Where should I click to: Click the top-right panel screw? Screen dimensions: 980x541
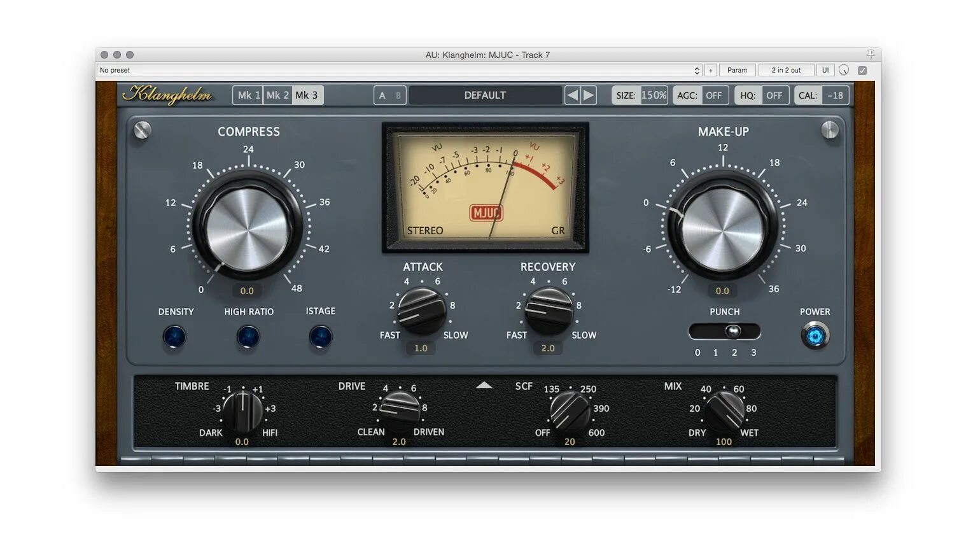point(830,130)
